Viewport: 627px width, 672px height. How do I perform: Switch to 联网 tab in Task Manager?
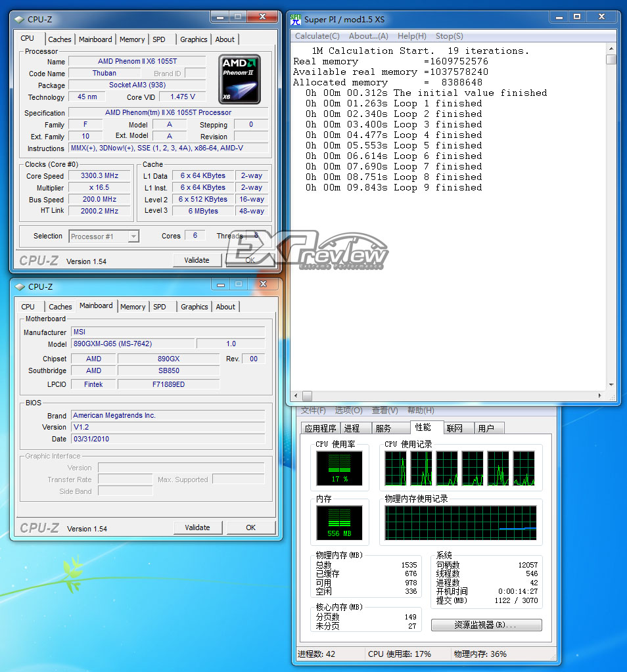pyautogui.click(x=459, y=428)
